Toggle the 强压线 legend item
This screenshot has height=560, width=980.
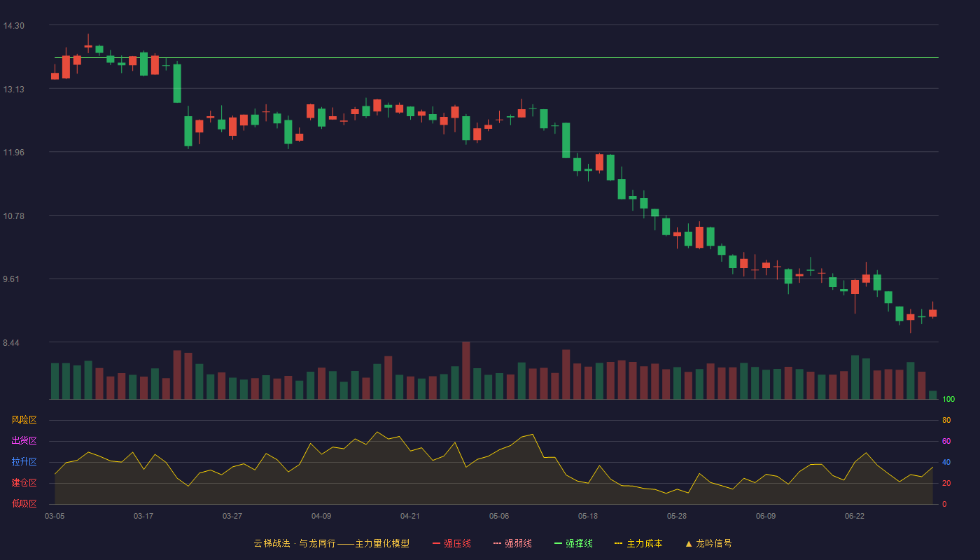coord(451,543)
